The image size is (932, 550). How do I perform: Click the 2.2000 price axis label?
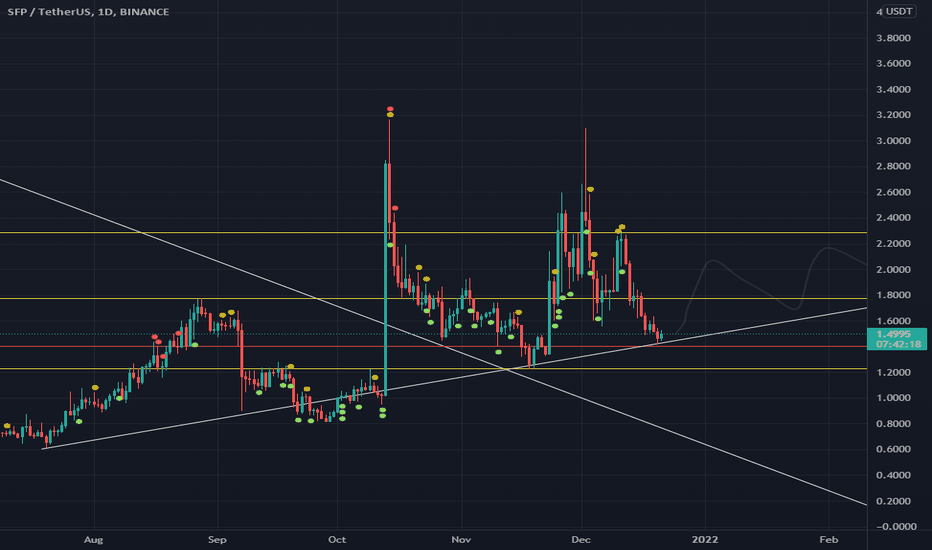[x=893, y=244]
